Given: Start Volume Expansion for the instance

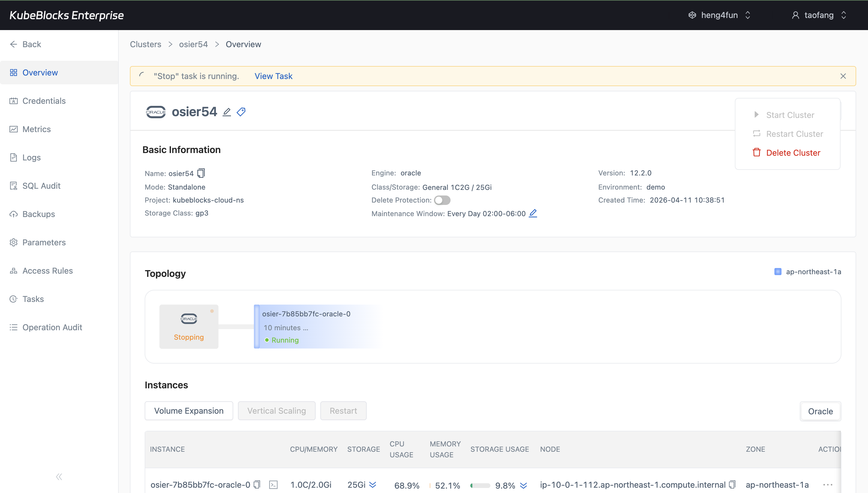Looking at the screenshot, I should pyautogui.click(x=189, y=410).
